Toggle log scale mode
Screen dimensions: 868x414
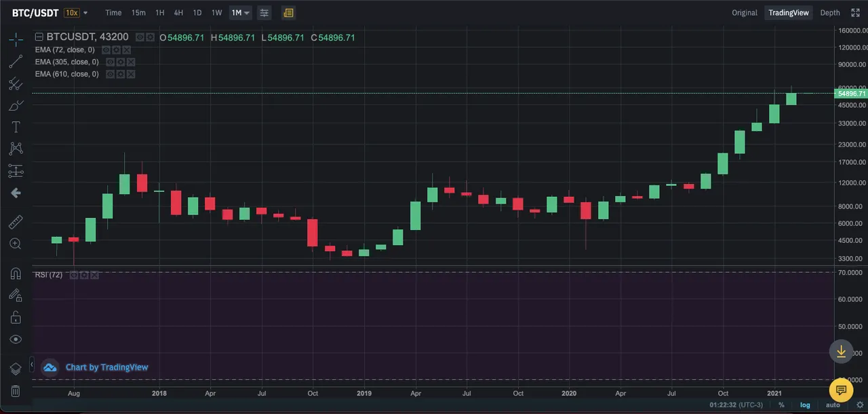click(x=806, y=405)
